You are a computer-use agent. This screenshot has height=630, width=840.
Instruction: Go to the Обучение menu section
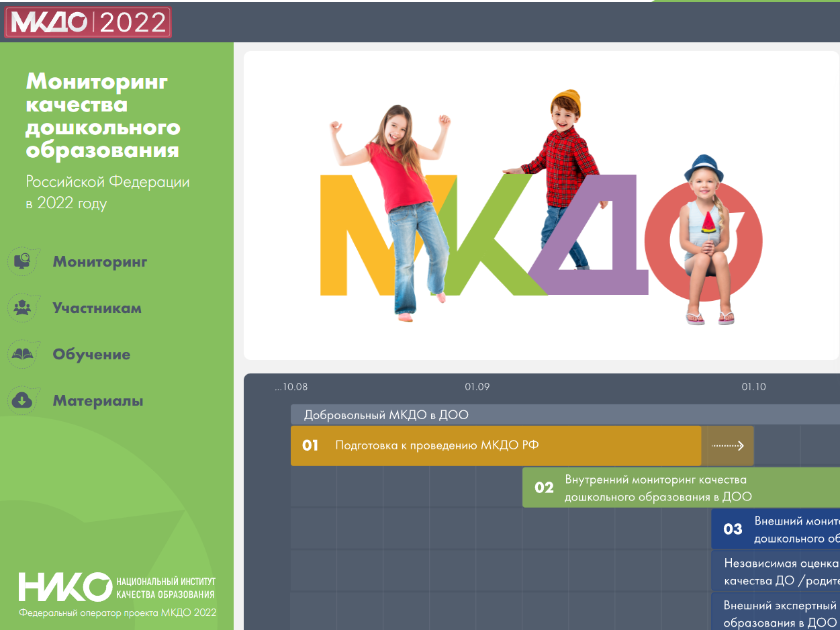91,355
